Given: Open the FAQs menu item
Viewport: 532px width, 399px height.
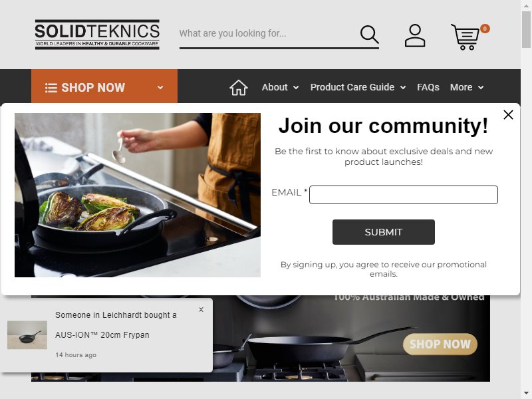Looking at the screenshot, I should coord(428,87).
